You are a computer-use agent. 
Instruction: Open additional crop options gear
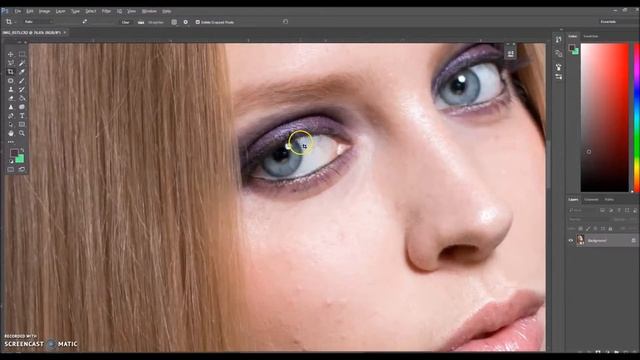coord(186,22)
